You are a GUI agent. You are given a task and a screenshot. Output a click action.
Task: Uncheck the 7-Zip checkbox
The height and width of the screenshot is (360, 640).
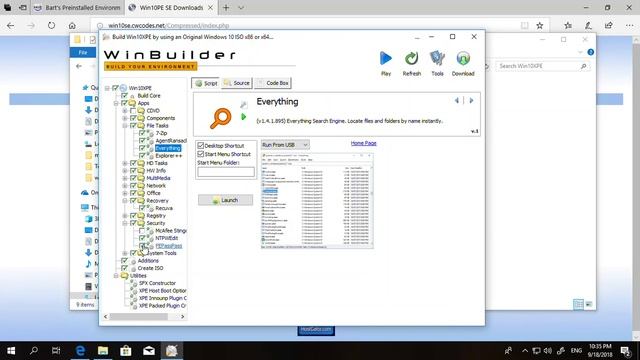142,133
